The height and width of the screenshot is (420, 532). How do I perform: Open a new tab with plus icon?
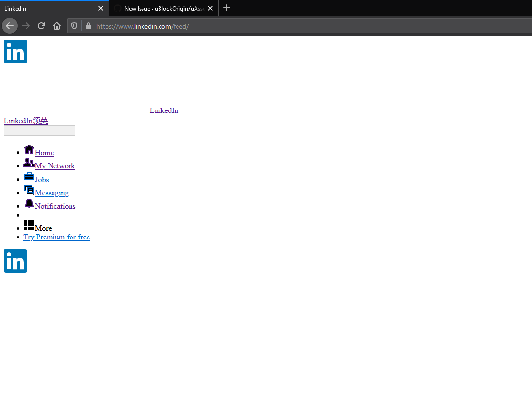(227, 8)
